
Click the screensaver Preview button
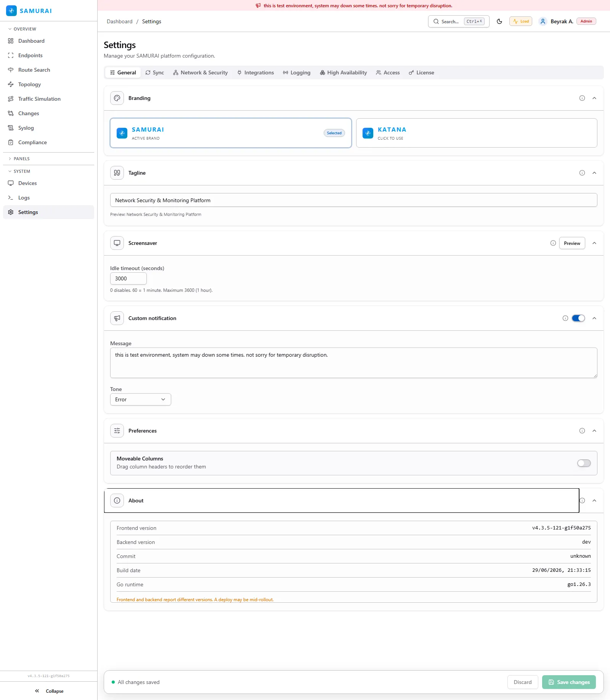coord(572,243)
